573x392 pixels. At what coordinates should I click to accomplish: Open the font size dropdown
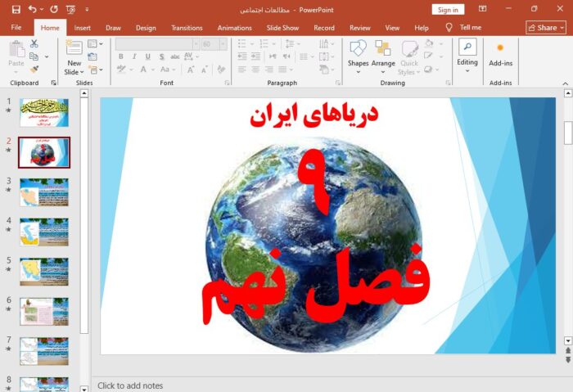(223, 44)
